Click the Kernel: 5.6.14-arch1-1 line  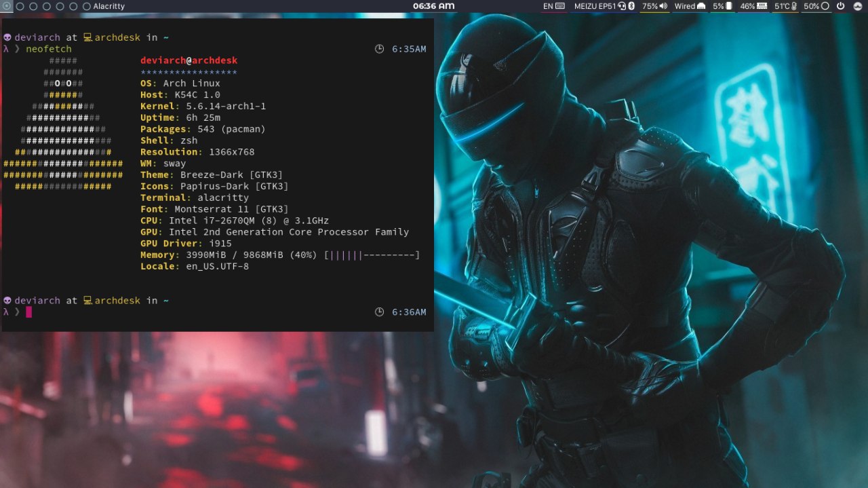click(203, 107)
